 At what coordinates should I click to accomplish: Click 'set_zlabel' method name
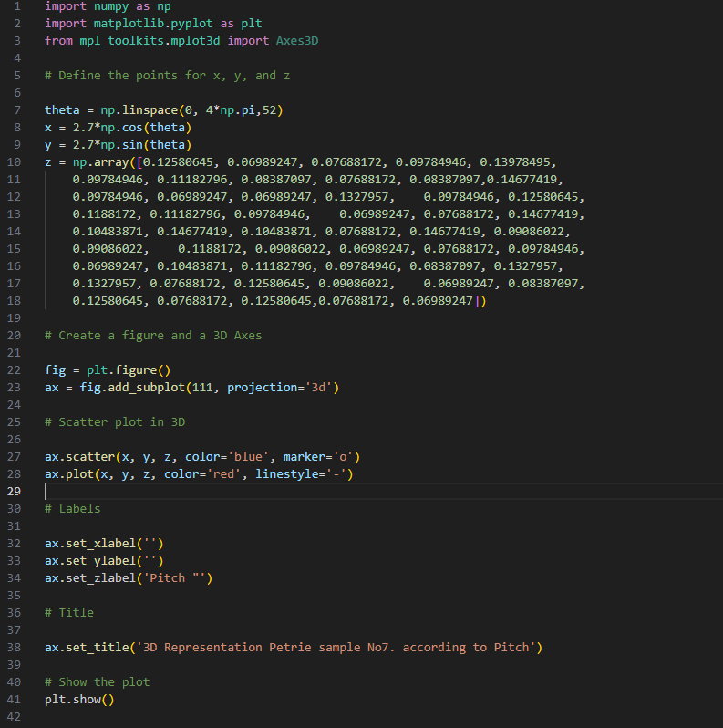coord(100,578)
